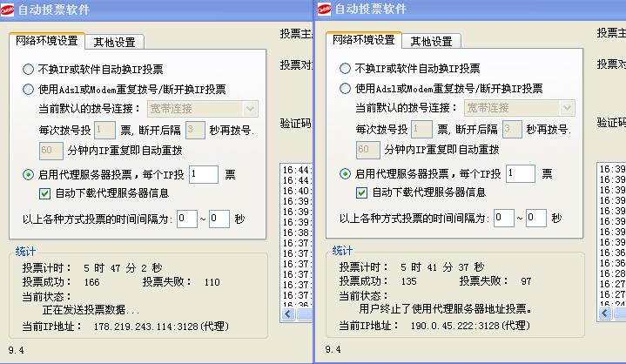This screenshot has width=626, height=364.
Task: Click the second interval seconds field in the right window
Action: click(535, 219)
